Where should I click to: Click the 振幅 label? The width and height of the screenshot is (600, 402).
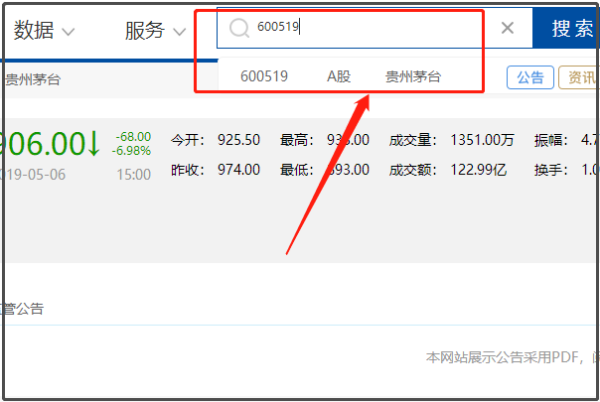pos(551,140)
